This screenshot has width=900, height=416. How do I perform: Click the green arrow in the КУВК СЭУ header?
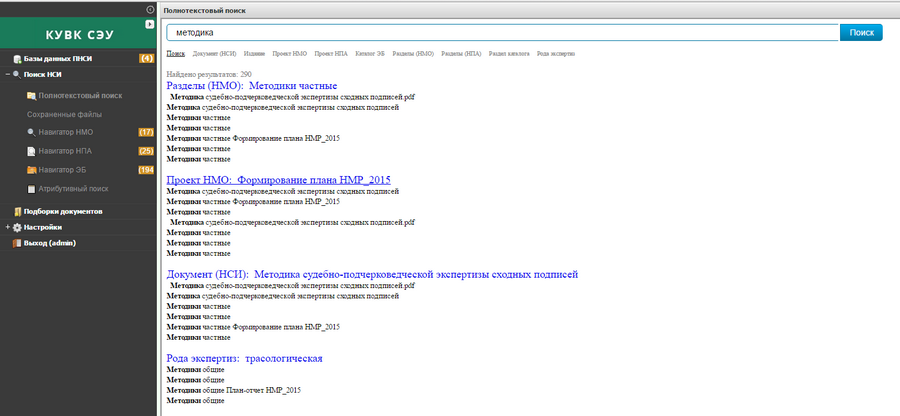point(149,24)
